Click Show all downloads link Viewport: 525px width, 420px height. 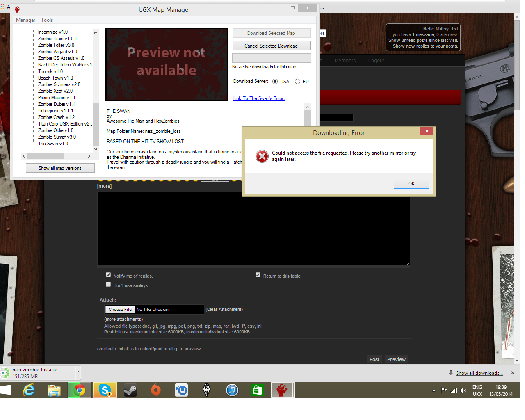click(x=479, y=373)
